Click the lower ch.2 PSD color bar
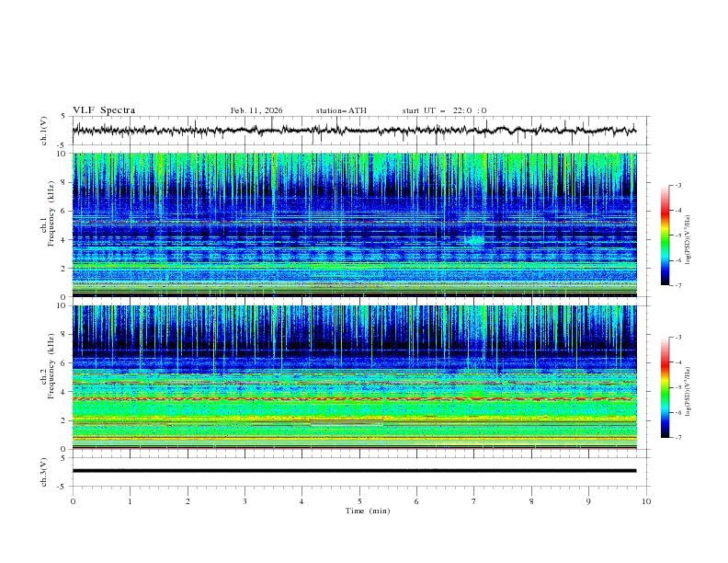Viewport: 728px width, 563px height. [x=665, y=387]
